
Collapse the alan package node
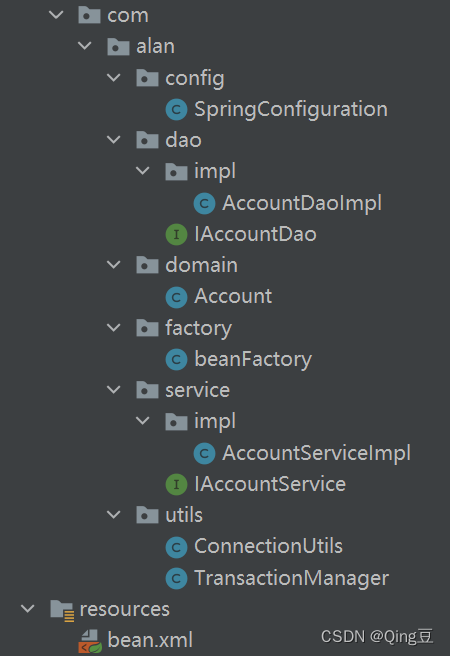click(x=85, y=46)
